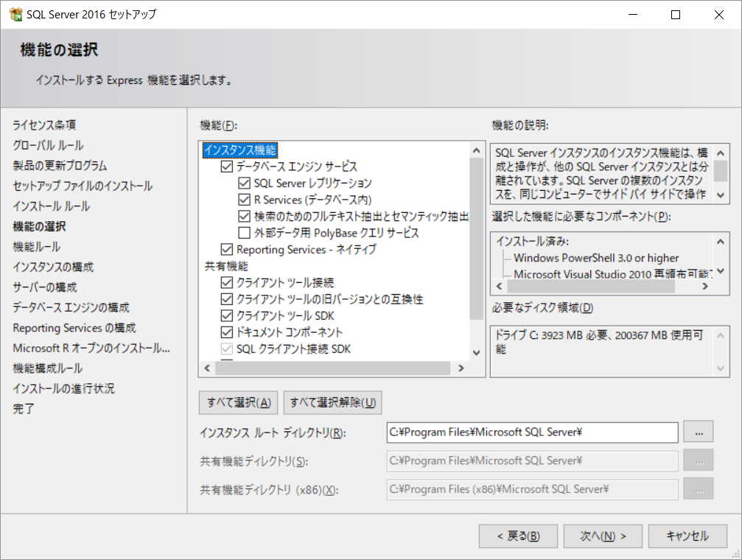The width and height of the screenshot is (742, 560).
Task: Click the インスタンス ルート ディレクトリ path field
Action: click(532, 433)
